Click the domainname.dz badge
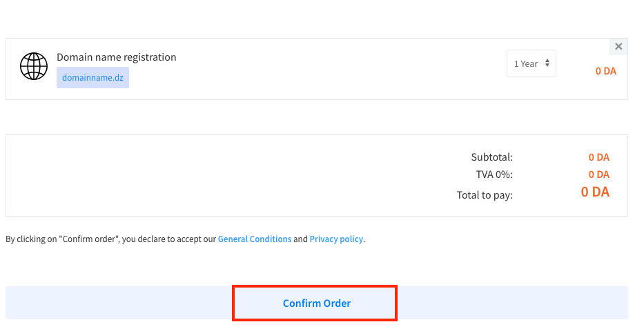Image resolution: width=644 pixels, height=331 pixels. [x=92, y=78]
